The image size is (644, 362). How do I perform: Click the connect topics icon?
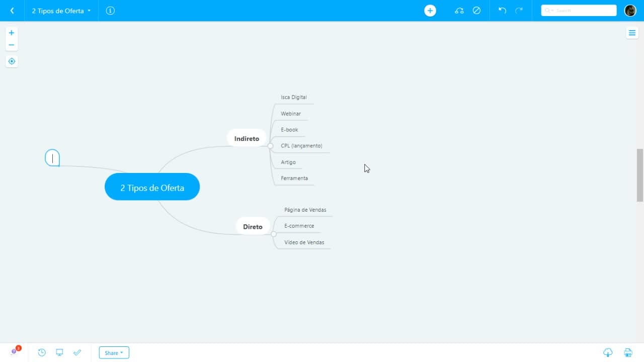click(459, 11)
